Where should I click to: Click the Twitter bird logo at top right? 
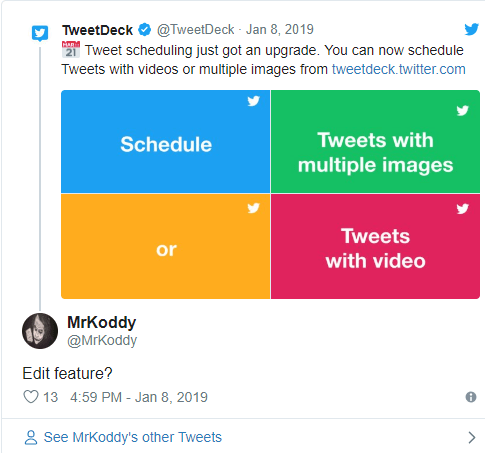[472, 29]
